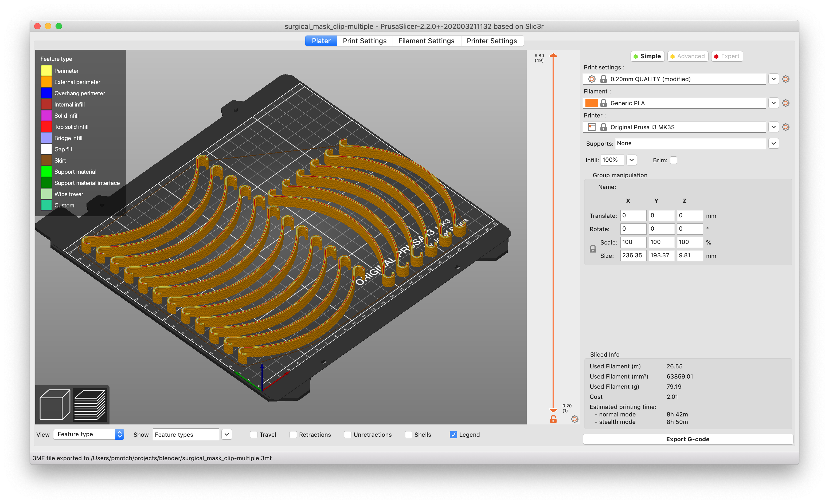Disable the Legend checkbox

(453, 435)
